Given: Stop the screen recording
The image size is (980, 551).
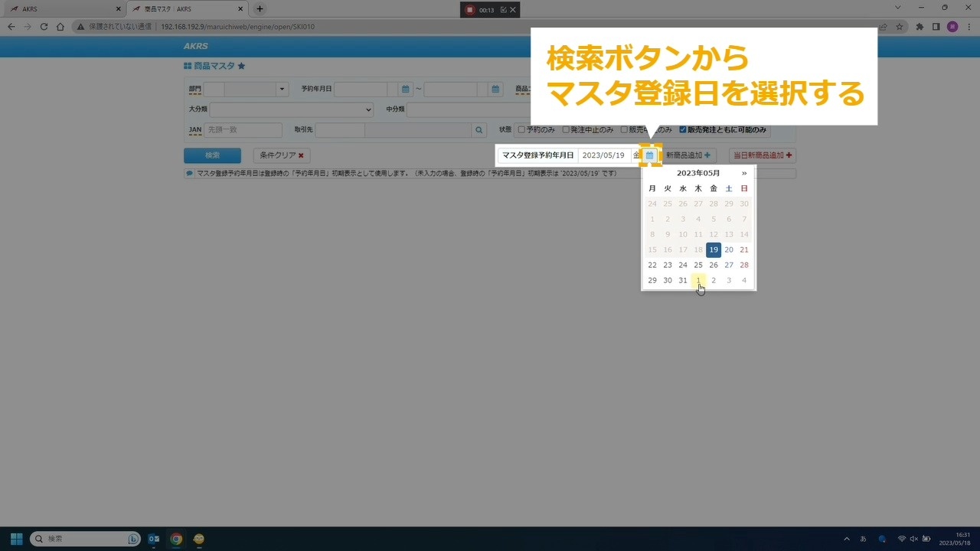Looking at the screenshot, I should coord(470,10).
